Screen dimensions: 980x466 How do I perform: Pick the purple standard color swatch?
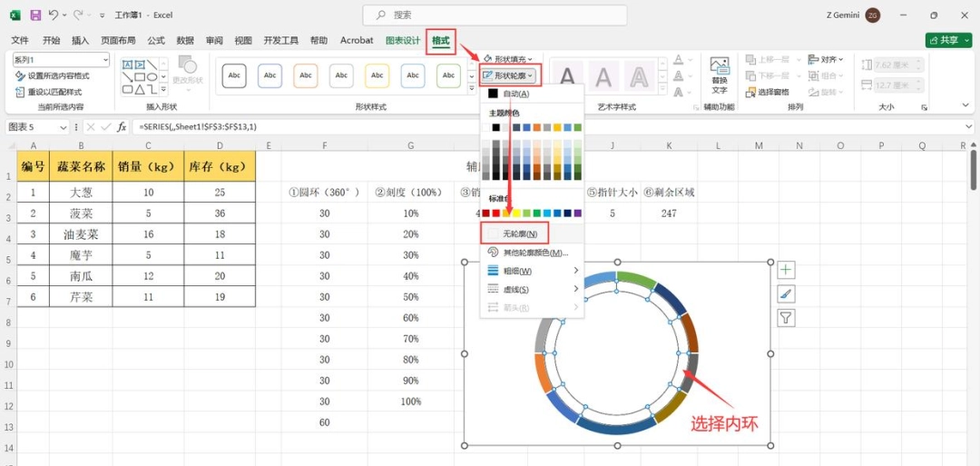coord(577,213)
